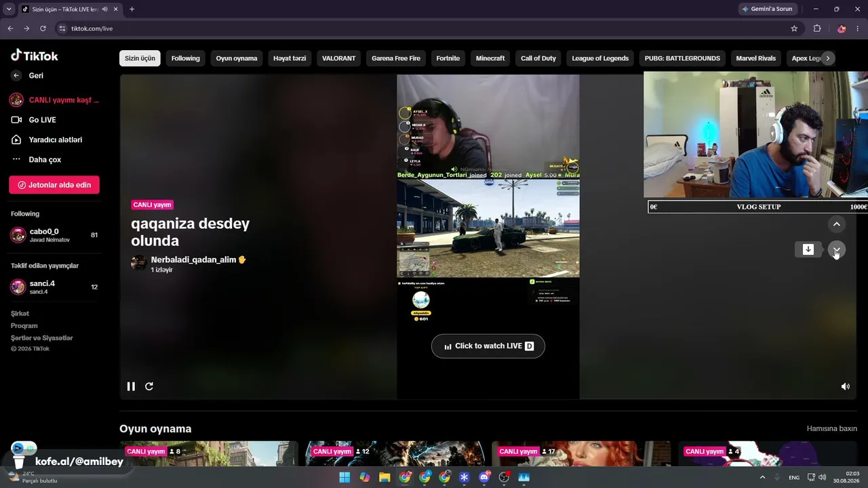Show hidden system tray icons
The image size is (868, 488).
[x=762, y=477]
